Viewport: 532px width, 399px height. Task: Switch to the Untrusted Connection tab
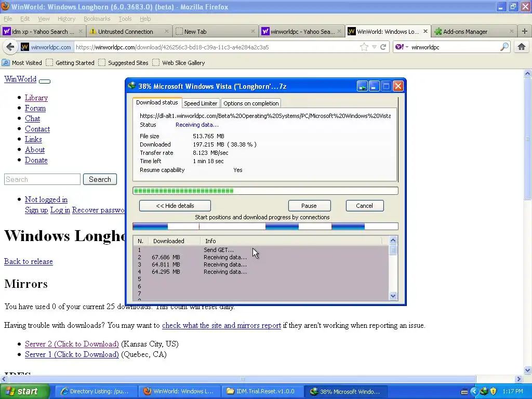pos(129,31)
